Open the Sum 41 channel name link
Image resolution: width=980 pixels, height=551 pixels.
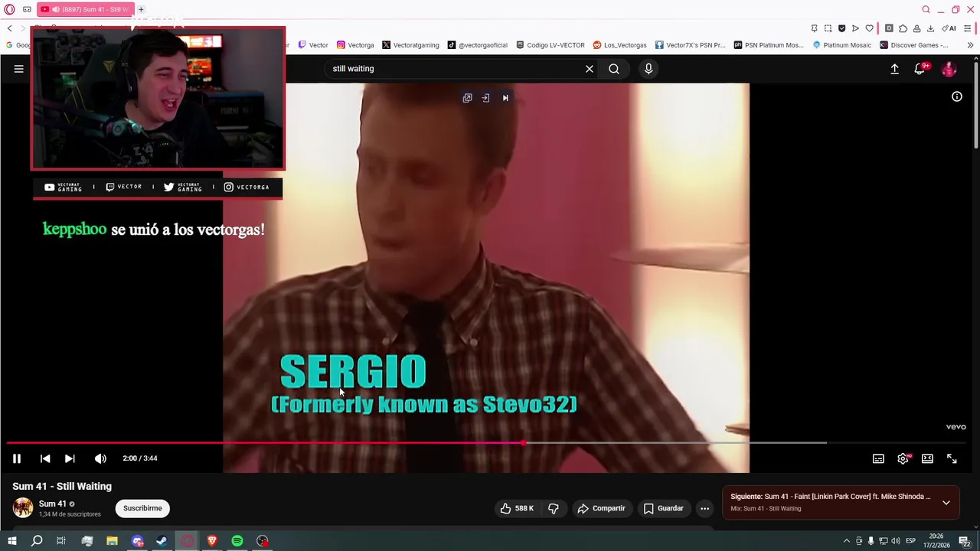pyautogui.click(x=53, y=504)
